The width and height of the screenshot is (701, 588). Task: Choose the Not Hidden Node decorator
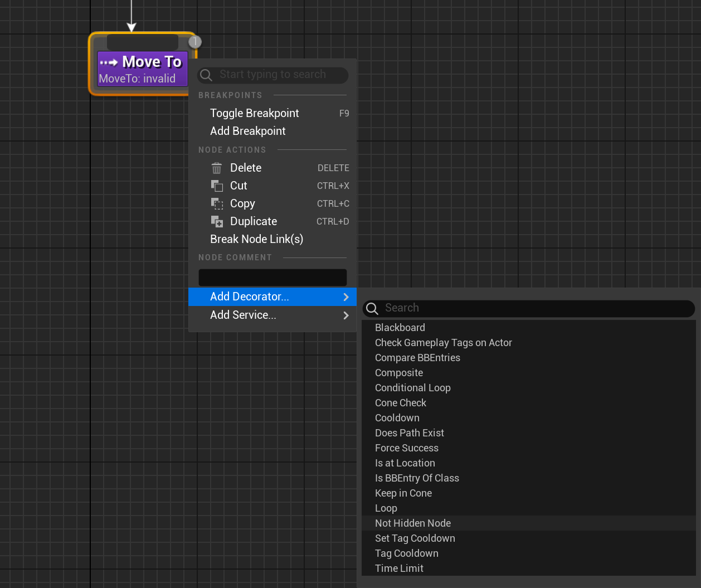(x=412, y=523)
